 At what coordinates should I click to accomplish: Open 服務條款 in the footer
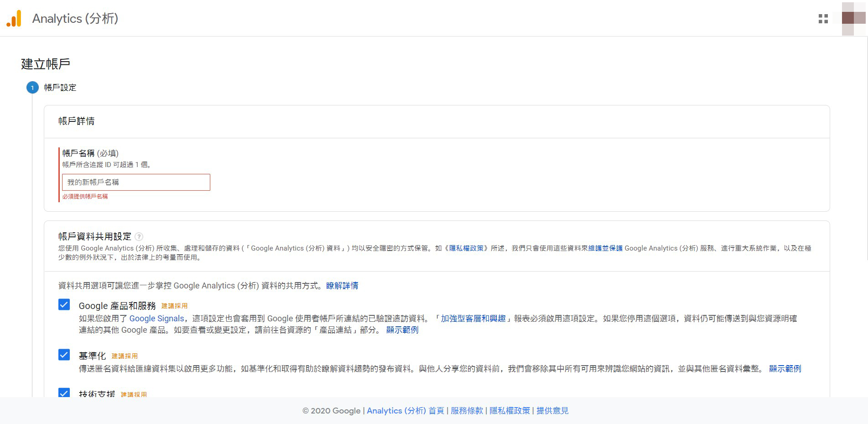tap(467, 411)
